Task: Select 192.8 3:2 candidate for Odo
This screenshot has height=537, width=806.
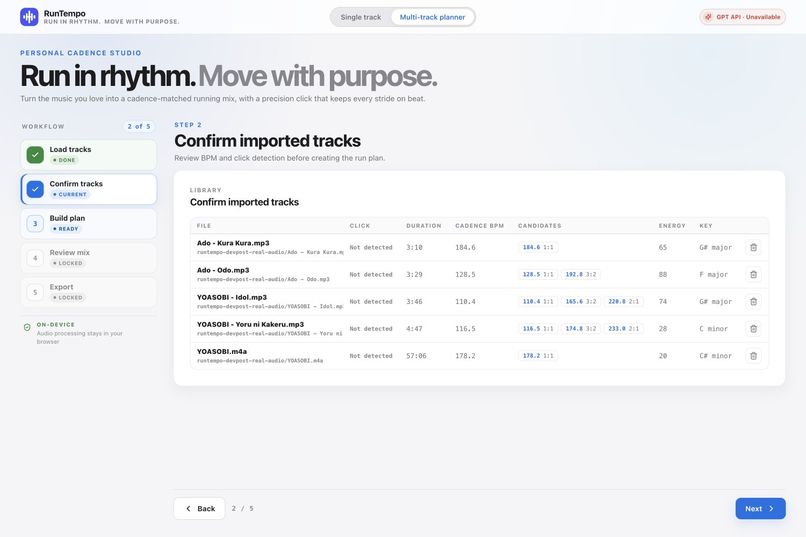Action: point(581,274)
